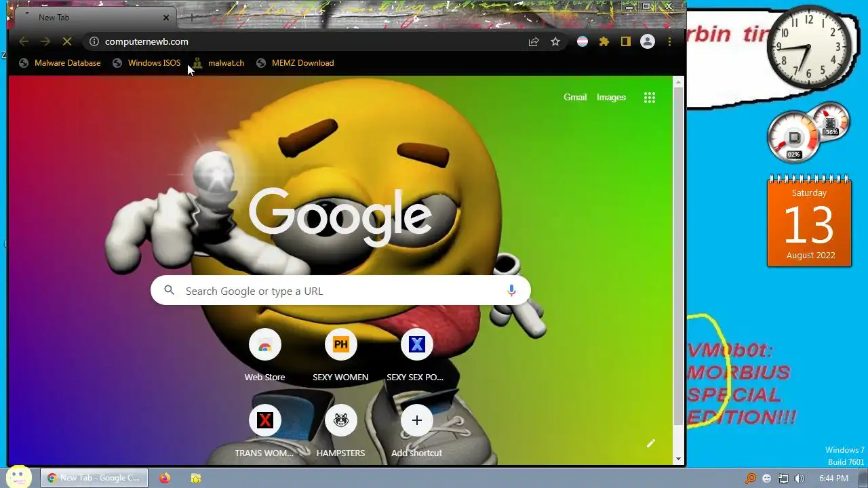
Task: Open network tray icon
Action: pos(783,478)
